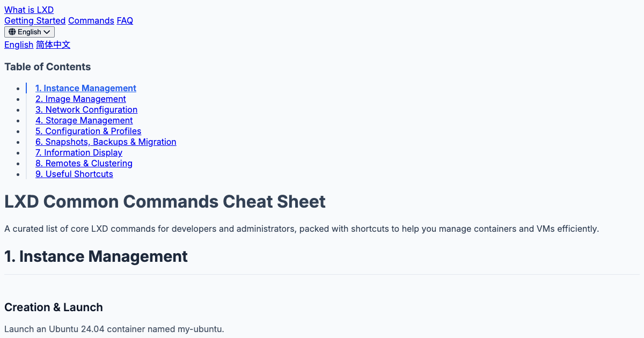Open the FAQ page
Viewport: 644px width, 338px height.
tap(125, 20)
